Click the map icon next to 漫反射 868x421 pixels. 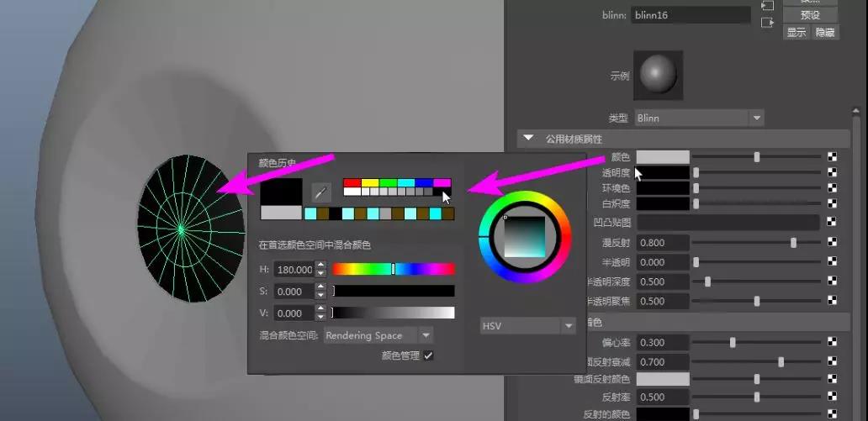pos(832,242)
